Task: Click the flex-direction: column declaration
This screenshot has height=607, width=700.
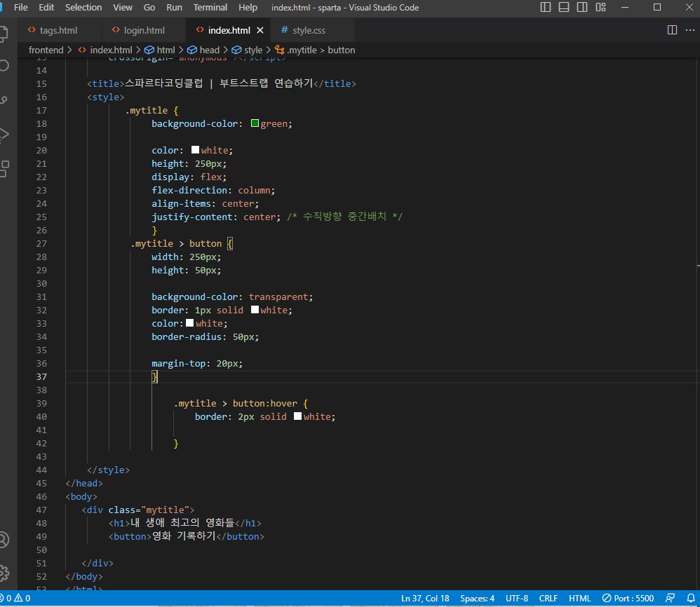Action: point(213,190)
